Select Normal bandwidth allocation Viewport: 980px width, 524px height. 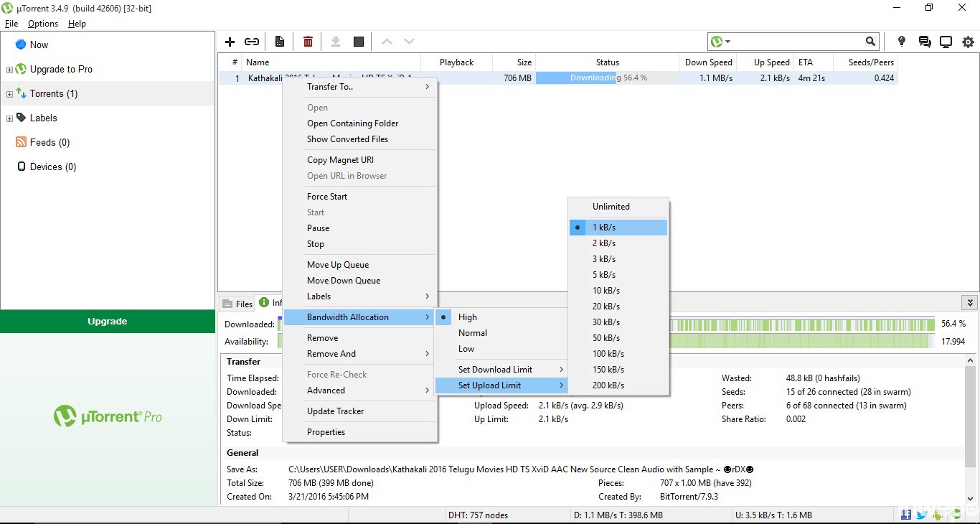pyautogui.click(x=473, y=333)
